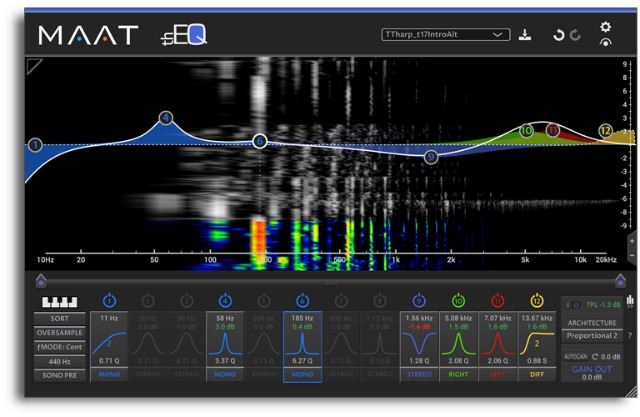Click the ARCHITECTURE button
Screen dimensions: 640x417
[592, 323]
